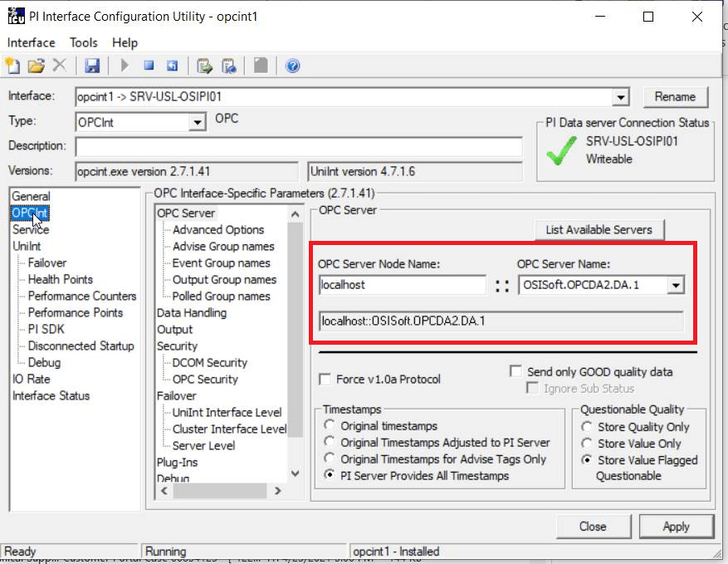This screenshot has width=728, height=564.
Task: Click the second document toolbar icon
Action: coord(229,66)
